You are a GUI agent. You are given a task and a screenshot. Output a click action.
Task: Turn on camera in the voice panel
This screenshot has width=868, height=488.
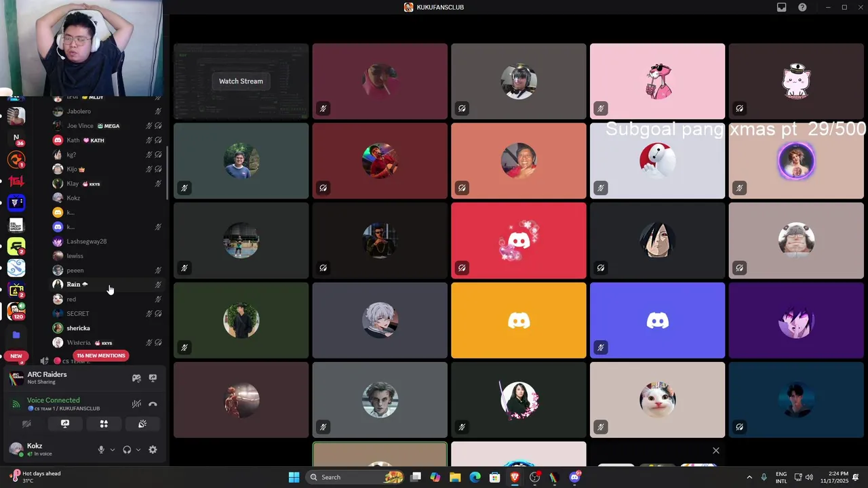[26, 424]
